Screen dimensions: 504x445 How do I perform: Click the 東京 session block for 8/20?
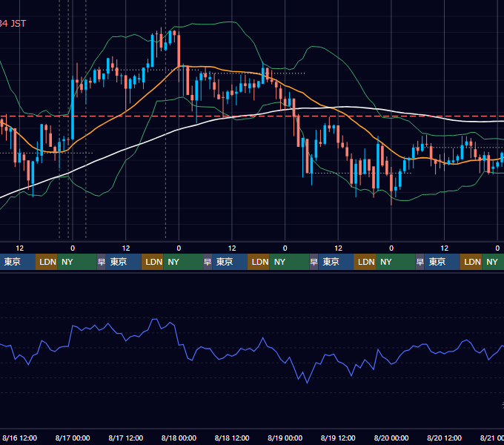tap(442, 262)
